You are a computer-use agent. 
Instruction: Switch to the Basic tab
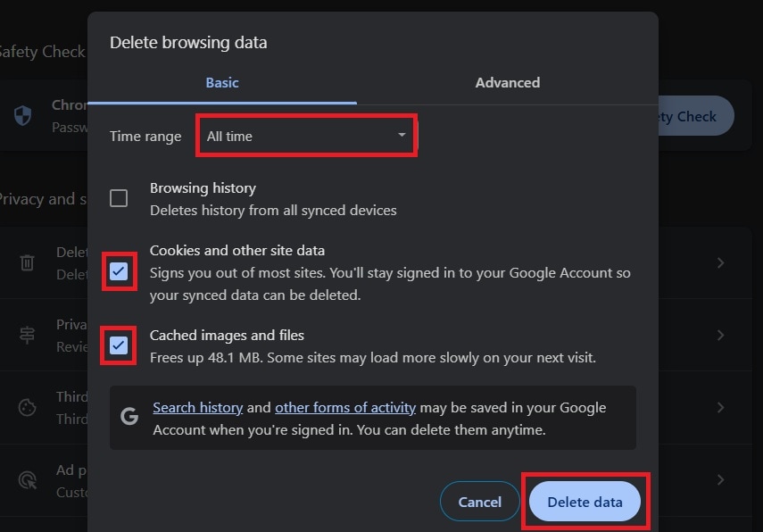pos(222,83)
